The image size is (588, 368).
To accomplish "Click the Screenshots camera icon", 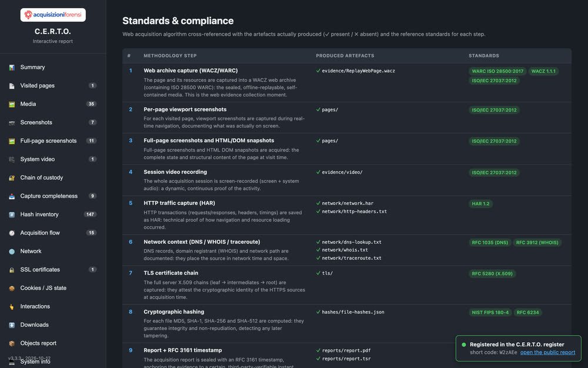I will (x=12, y=122).
